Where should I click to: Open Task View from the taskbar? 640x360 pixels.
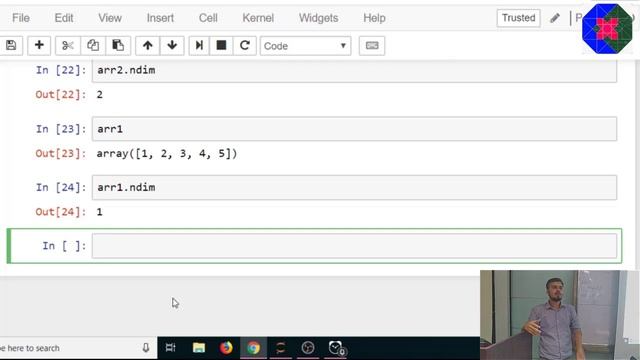coord(171,348)
